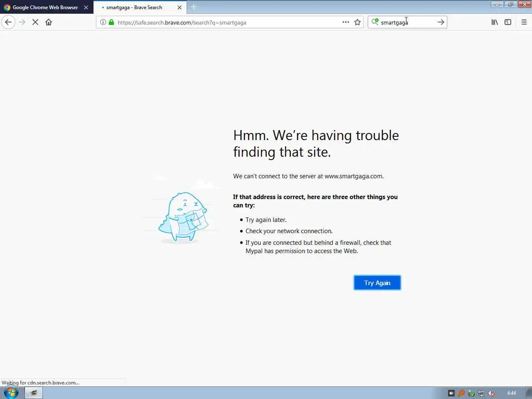Open a new tab with plus
Image resolution: width=532 pixels, height=399 pixels.
[x=194, y=7]
